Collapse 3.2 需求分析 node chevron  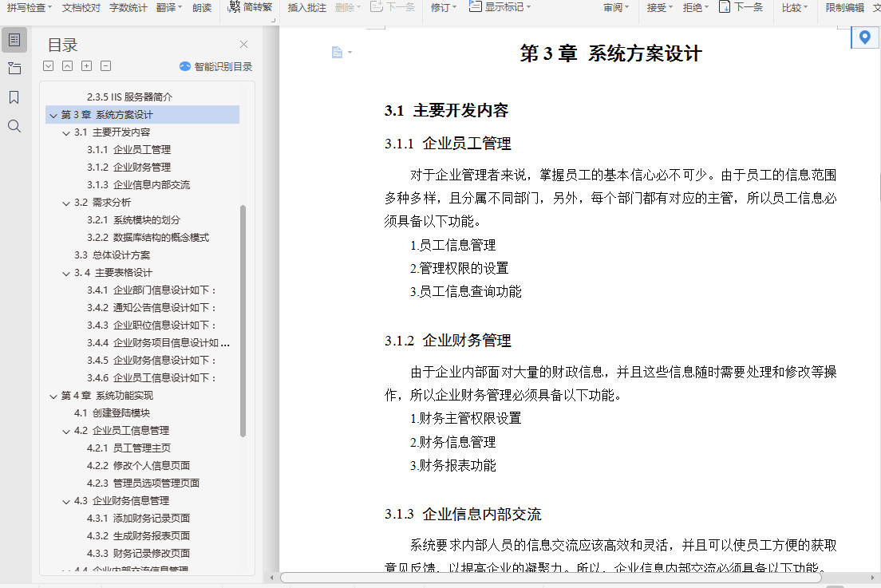[66, 203]
